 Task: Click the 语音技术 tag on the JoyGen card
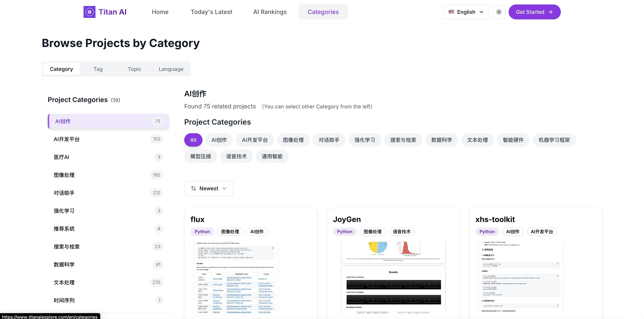point(401,232)
